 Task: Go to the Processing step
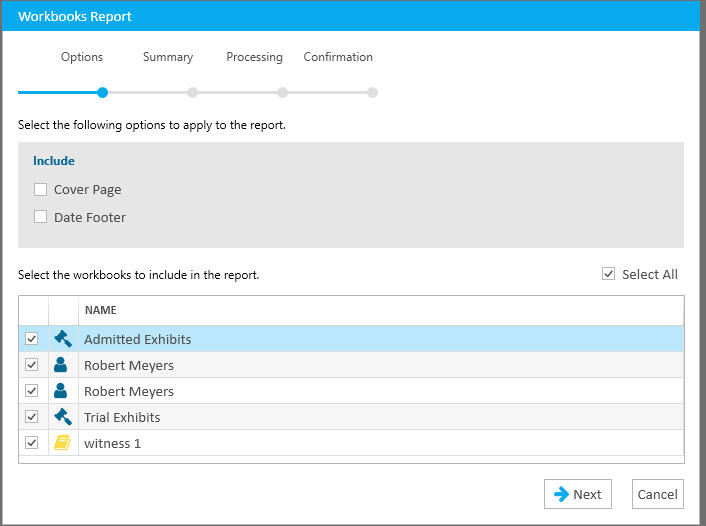254,57
